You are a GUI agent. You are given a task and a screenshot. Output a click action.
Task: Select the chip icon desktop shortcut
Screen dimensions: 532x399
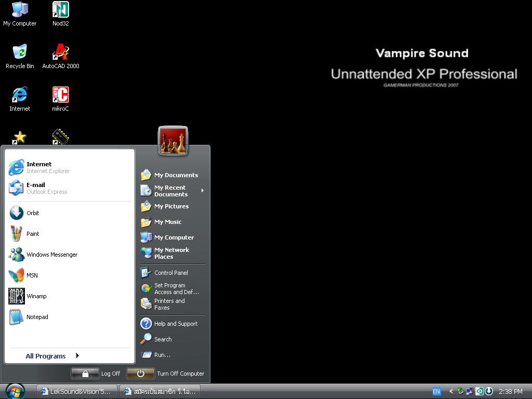point(60,137)
